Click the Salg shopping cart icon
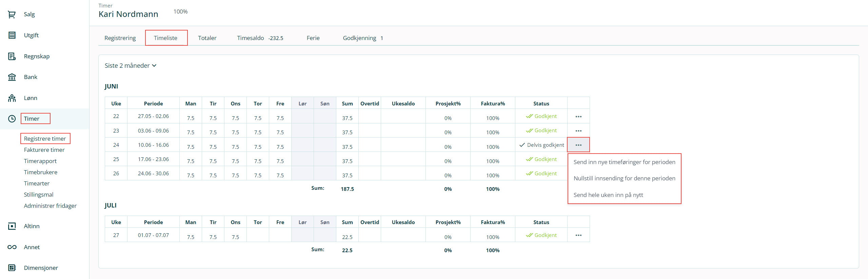Screen dimensions: 868x279 tap(12, 14)
